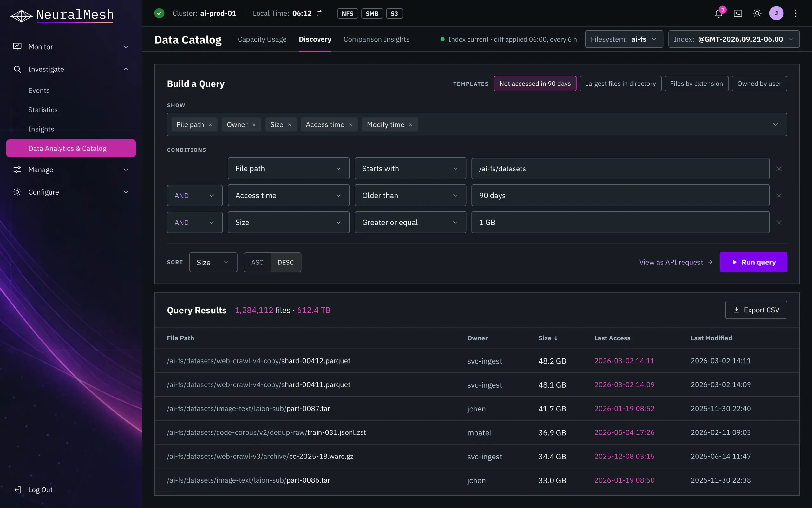
Task: Remove the Modify time column chip
Action: point(411,125)
